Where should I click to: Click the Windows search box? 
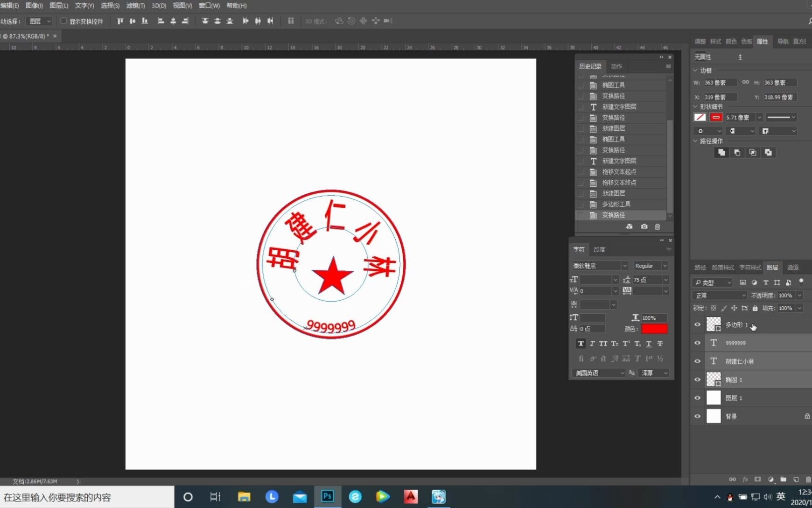pos(87,497)
